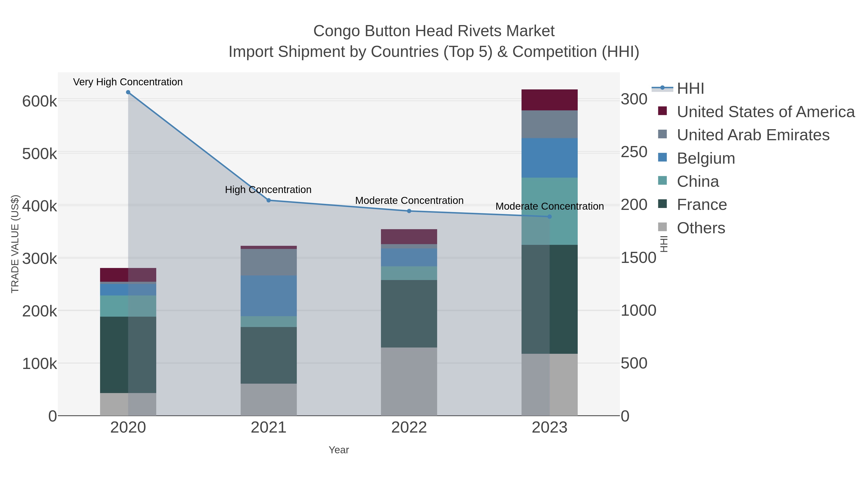The height and width of the screenshot is (488, 868).
Task: Click the rotated 'HHI' right axis title
Action: [664, 244]
